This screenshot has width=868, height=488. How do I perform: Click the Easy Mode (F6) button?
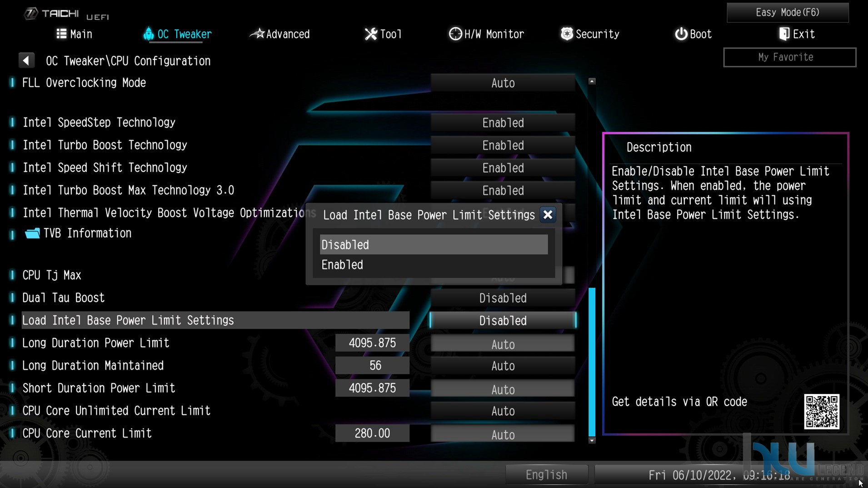(788, 12)
